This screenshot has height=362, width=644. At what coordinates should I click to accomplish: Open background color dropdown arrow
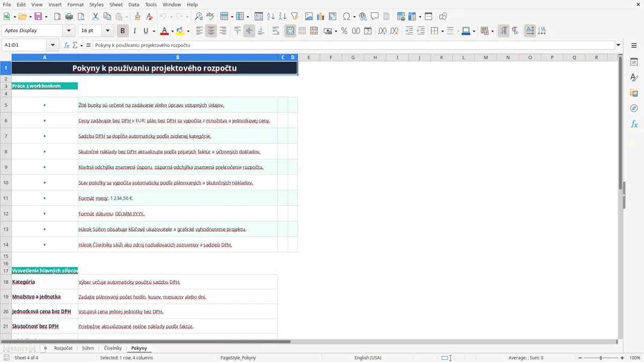click(188, 31)
